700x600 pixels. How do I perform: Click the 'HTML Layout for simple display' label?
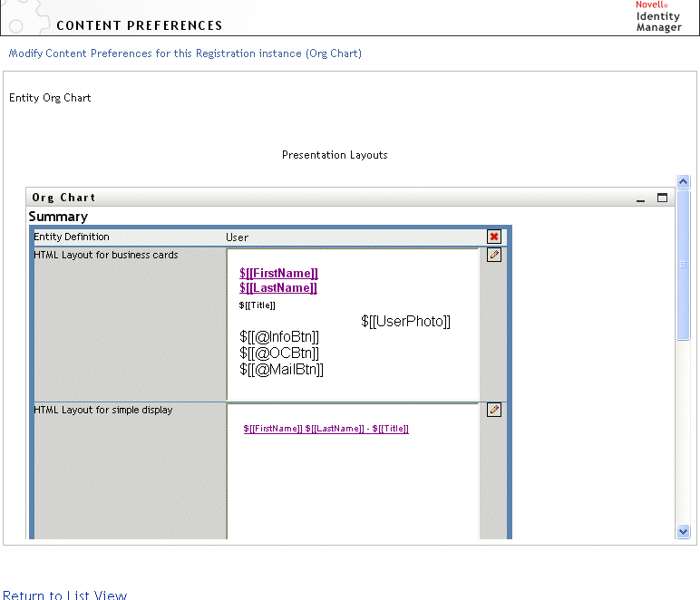coord(103,410)
